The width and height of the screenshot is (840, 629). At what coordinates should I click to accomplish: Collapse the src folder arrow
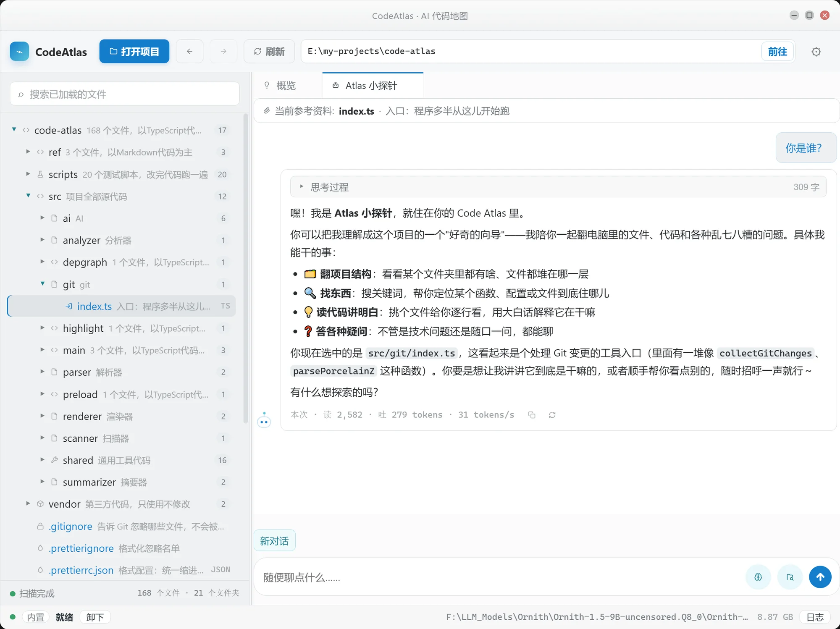point(28,196)
